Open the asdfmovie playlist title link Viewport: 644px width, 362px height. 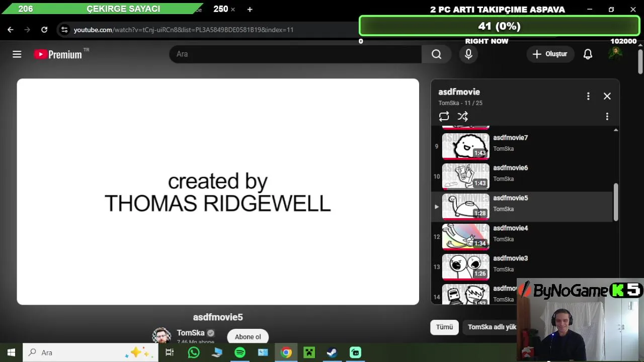point(459,92)
